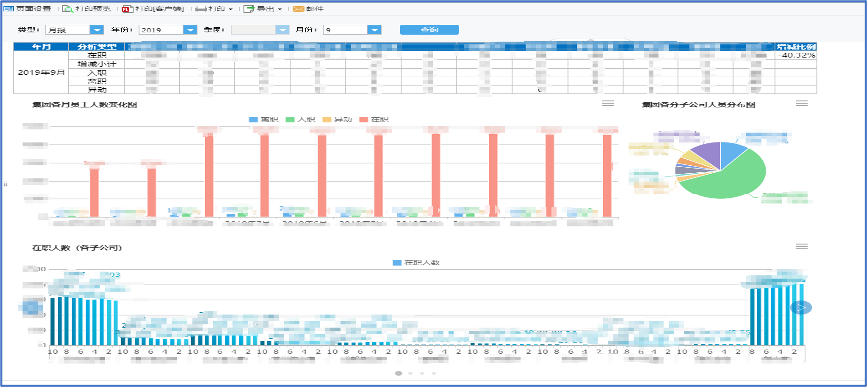Click the left arrow on subsidiary chart
This screenshot has height=388, width=868.
[x=31, y=309]
